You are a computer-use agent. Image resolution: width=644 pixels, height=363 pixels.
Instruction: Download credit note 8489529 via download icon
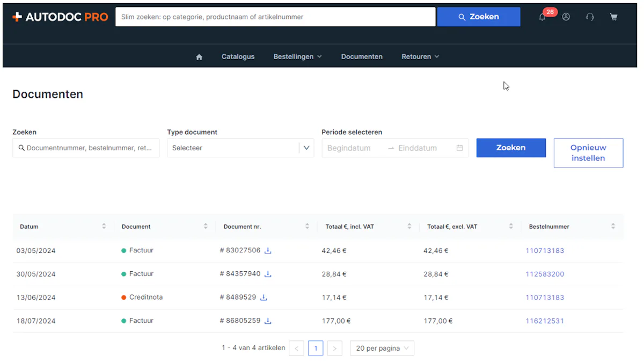coord(264,297)
